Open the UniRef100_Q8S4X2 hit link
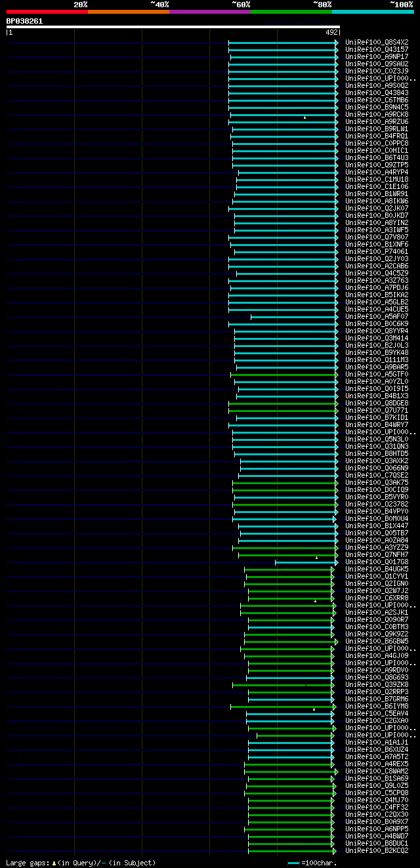 tap(377, 42)
